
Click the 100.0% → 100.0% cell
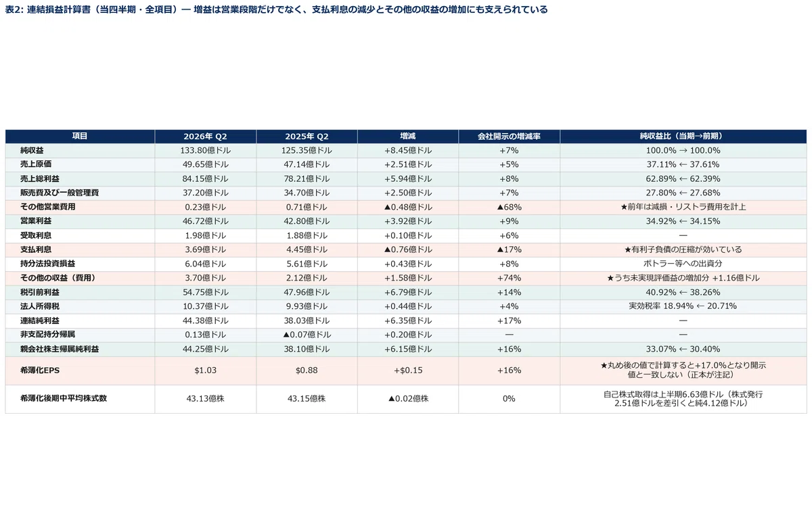tap(683, 150)
